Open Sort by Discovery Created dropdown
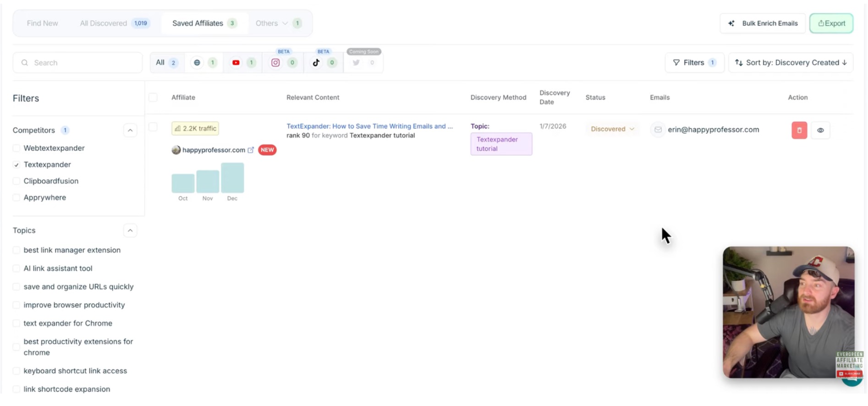 point(791,63)
